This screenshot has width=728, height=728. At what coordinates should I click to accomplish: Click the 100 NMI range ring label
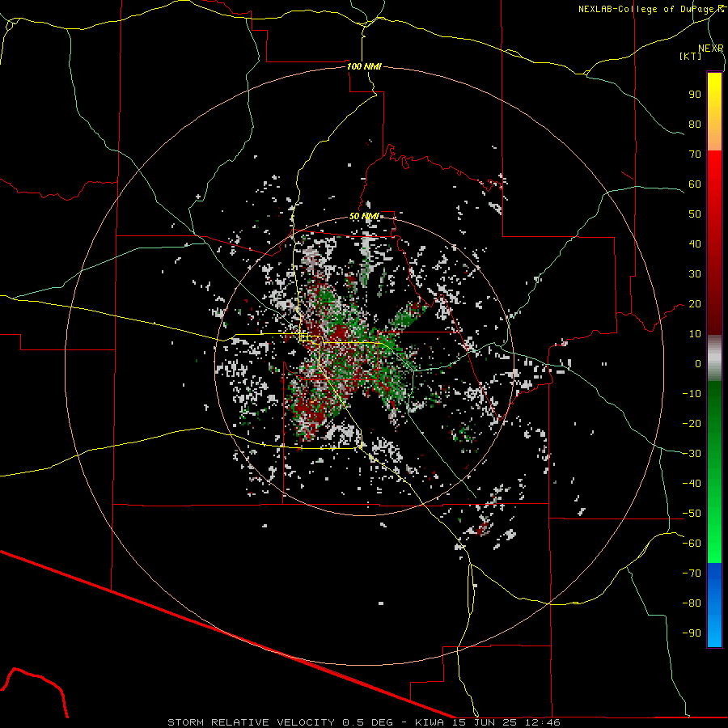[365, 66]
